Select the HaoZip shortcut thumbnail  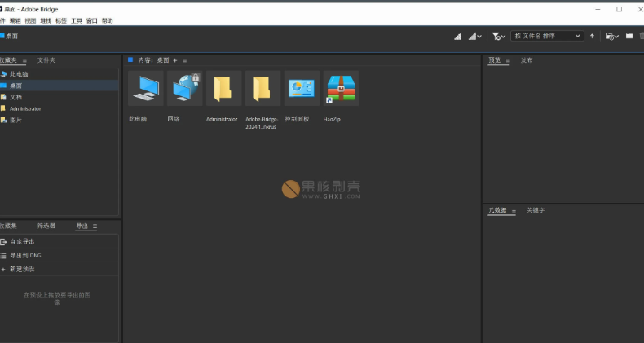341,88
